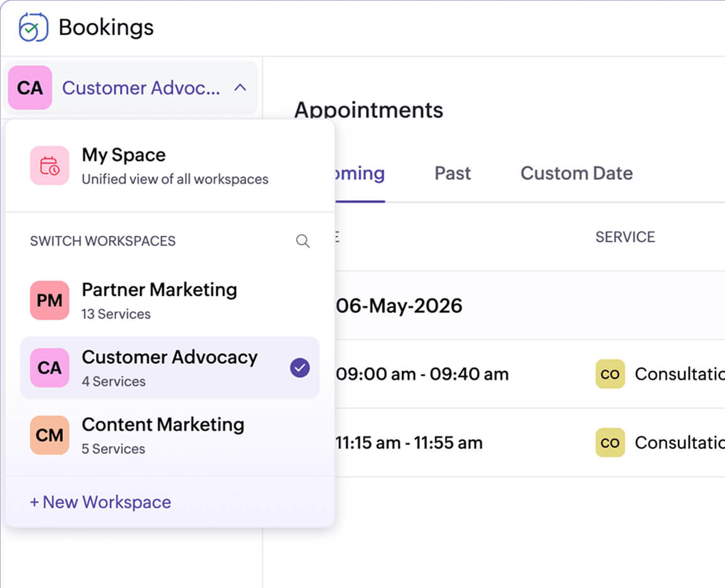Screen dimensions: 725x588
Task: Open the Upcoming appointments tab
Action: tap(360, 174)
